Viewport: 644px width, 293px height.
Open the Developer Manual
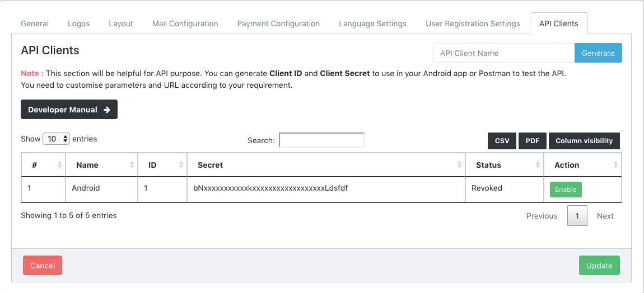[x=69, y=110]
